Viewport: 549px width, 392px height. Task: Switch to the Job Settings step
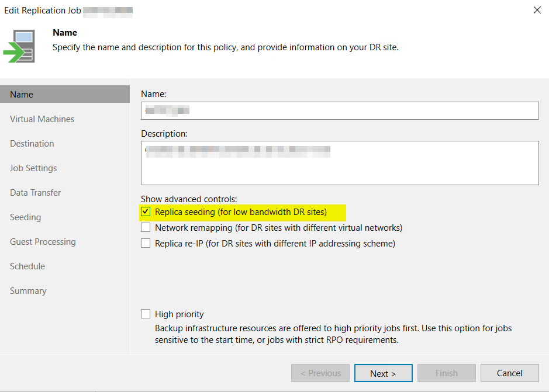33,168
